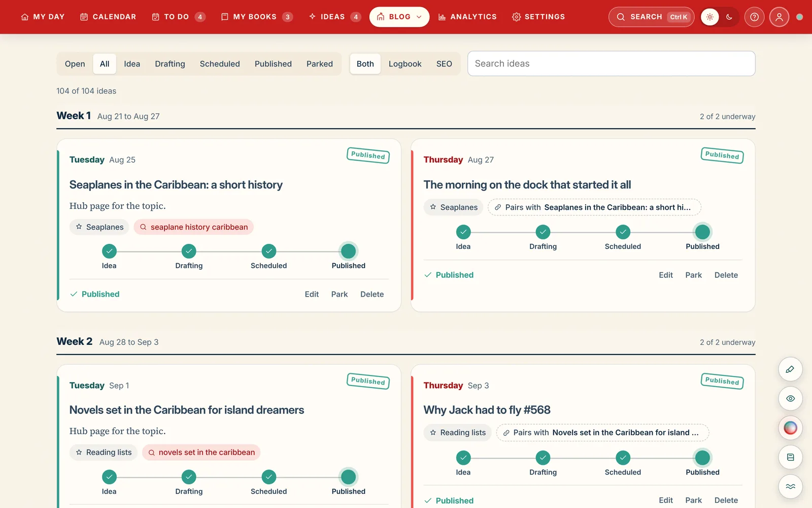Open My Books in navigation
812x508 pixels.
(257, 17)
